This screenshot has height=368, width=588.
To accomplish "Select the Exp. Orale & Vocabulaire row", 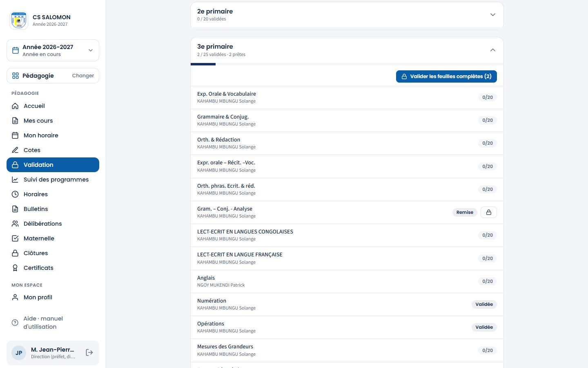I will 347,97.
